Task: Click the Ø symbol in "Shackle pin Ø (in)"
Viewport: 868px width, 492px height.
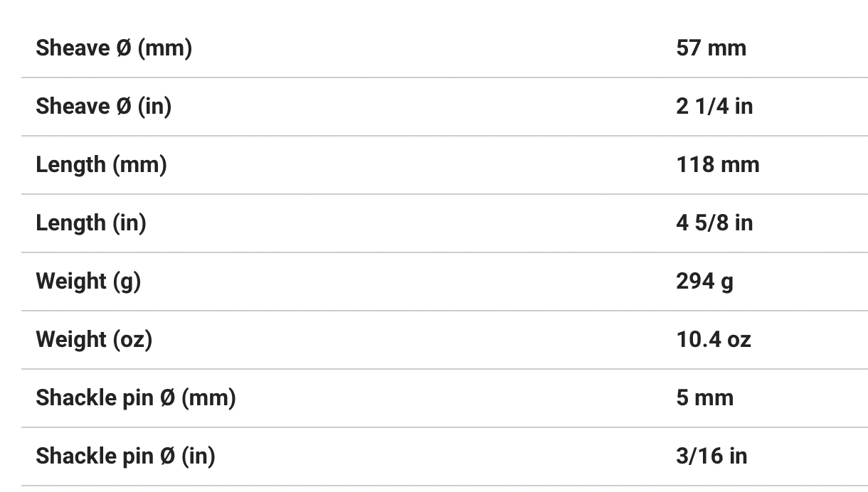Action: 167,456
